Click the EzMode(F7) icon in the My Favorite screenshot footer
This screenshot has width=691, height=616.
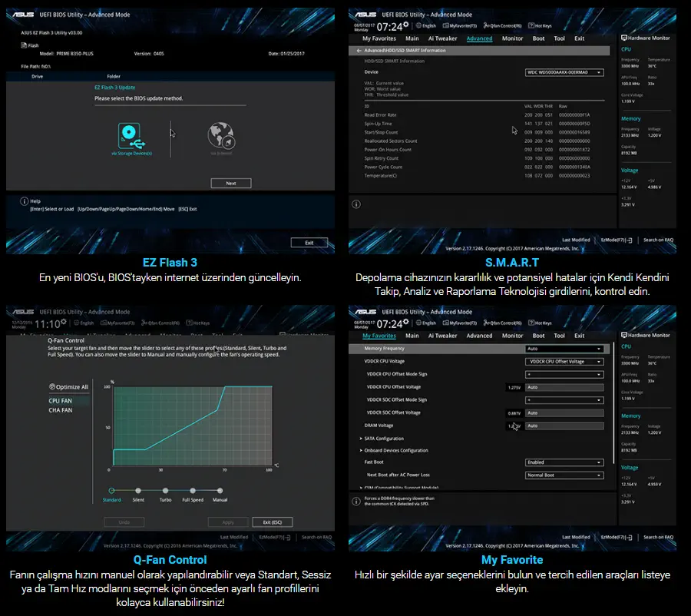[x=630, y=538]
